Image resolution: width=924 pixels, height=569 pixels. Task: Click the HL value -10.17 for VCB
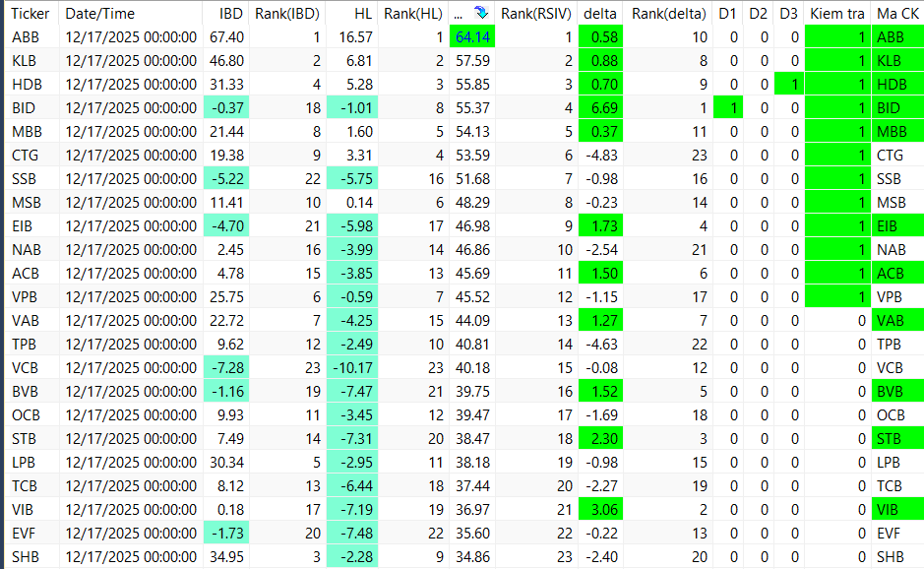coord(352,367)
